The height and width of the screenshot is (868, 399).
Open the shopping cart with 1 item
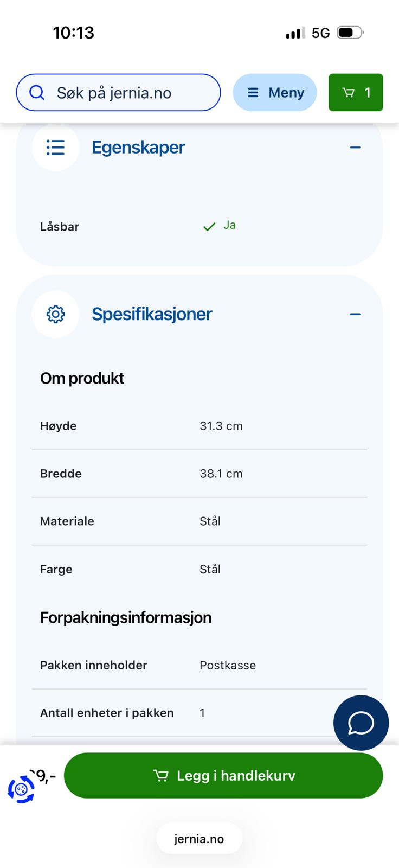(356, 92)
